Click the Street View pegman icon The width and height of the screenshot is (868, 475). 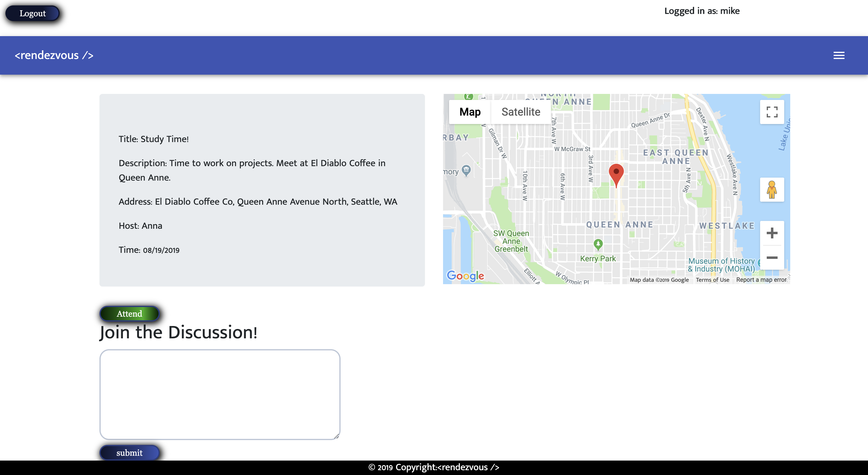coord(772,190)
